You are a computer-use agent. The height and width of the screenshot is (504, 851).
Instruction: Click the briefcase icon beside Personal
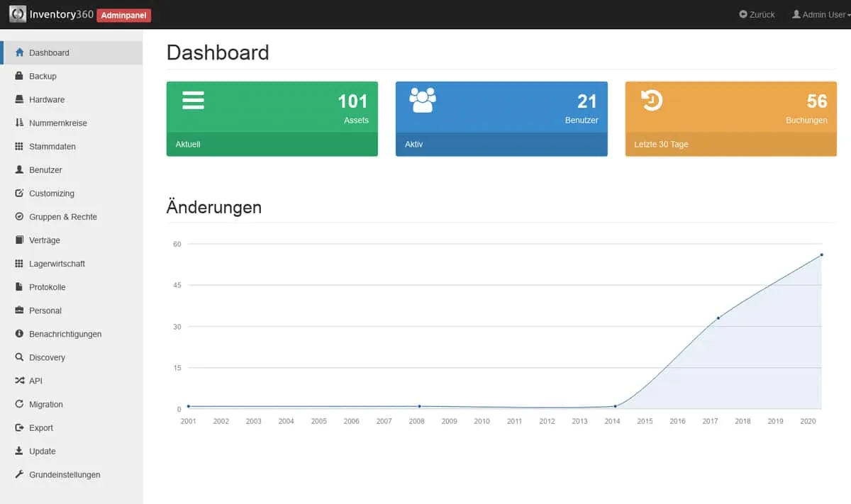click(x=19, y=310)
